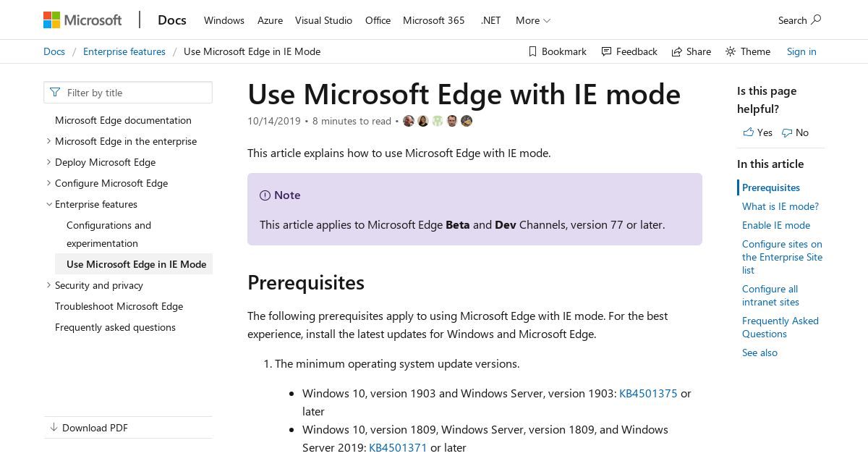The width and height of the screenshot is (868, 456).
Task: Vote Yes thumbs up for helpful
Action: [x=757, y=132]
